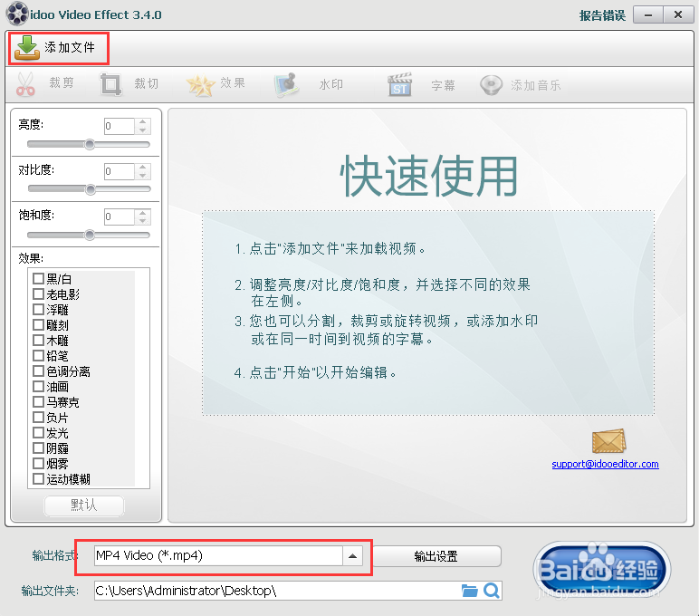699x616 pixels.
Task: Open the 效果 toolbar label
Action: point(233,83)
